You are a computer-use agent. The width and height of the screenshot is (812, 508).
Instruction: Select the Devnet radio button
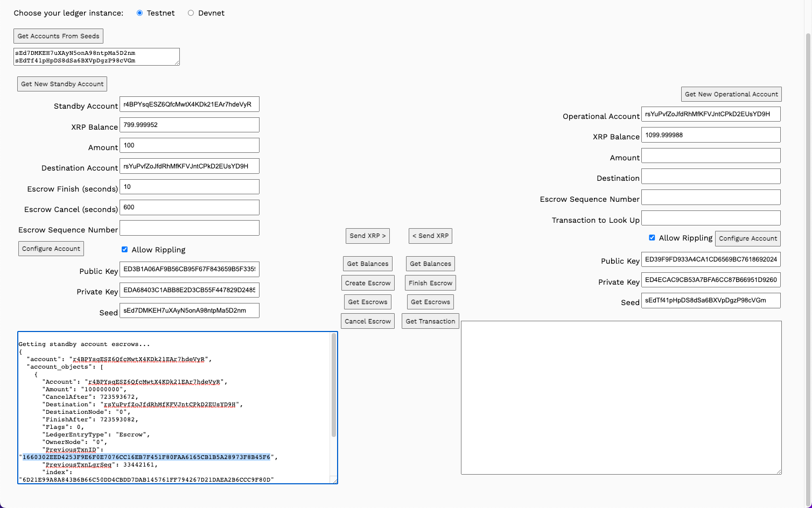[190, 12]
